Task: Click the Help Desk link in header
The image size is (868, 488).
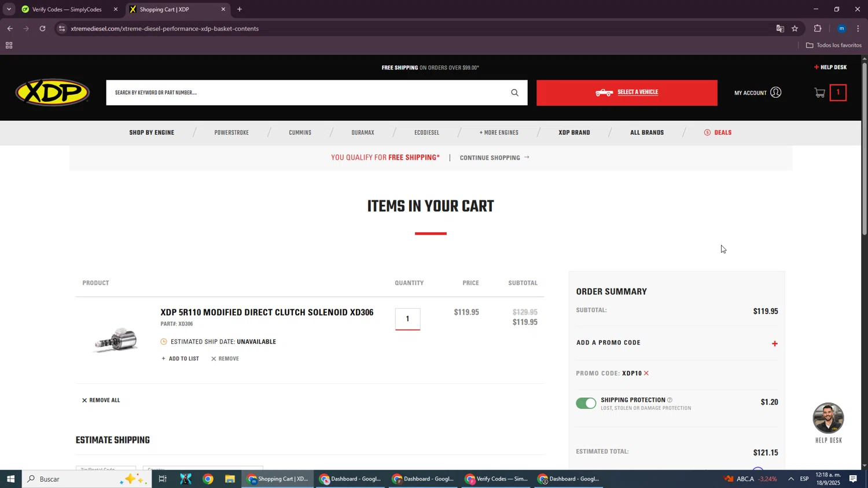Action: [x=830, y=68]
